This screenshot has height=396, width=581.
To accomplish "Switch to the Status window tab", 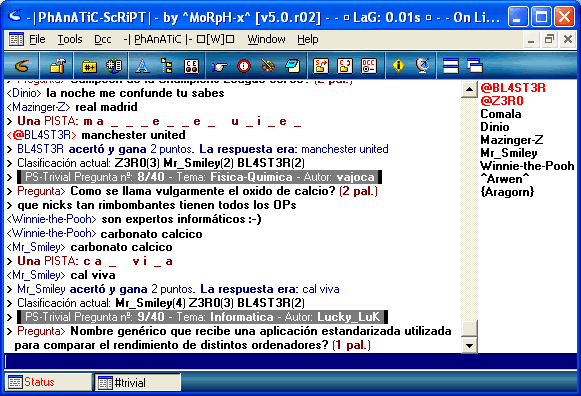I will pyautogui.click(x=48, y=382).
